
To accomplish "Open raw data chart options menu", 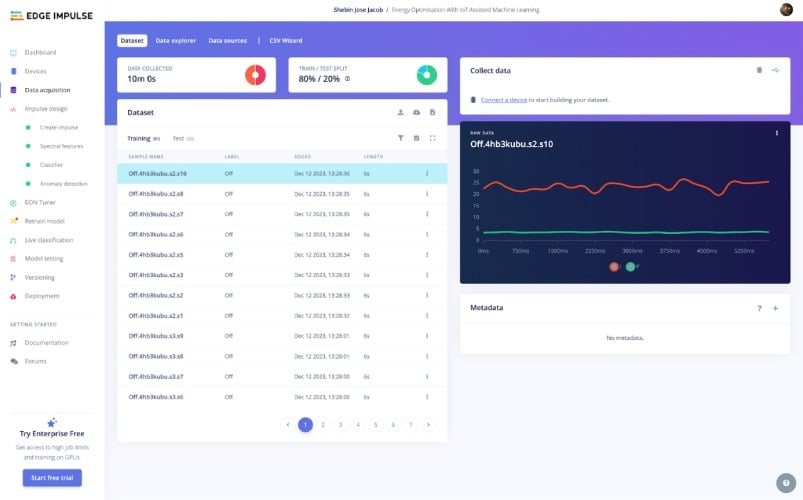I will (777, 133).
